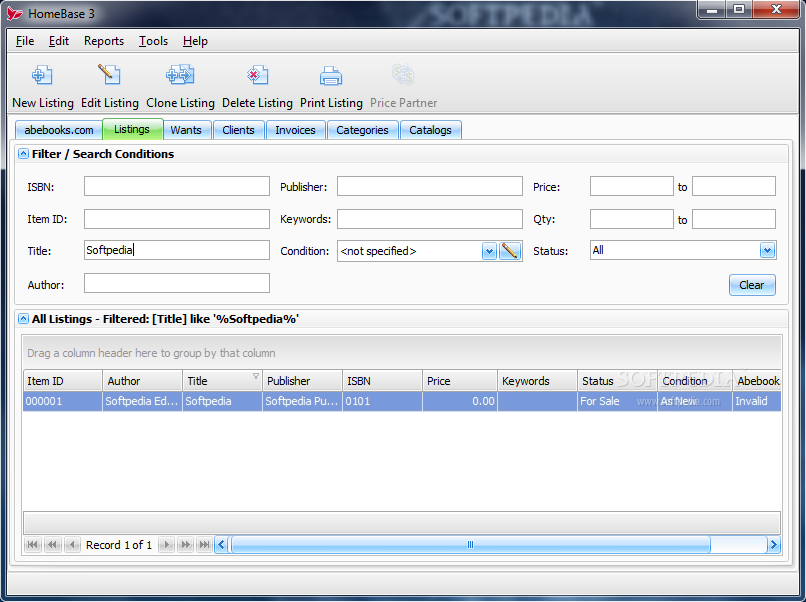Sort by the Author column header
Image resolution: width=806 pixels, height=602 pixels.
click(x=142, y=381)
